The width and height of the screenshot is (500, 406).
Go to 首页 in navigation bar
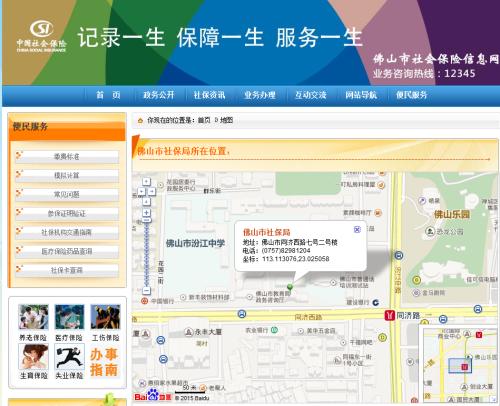(x=108, y=95)
